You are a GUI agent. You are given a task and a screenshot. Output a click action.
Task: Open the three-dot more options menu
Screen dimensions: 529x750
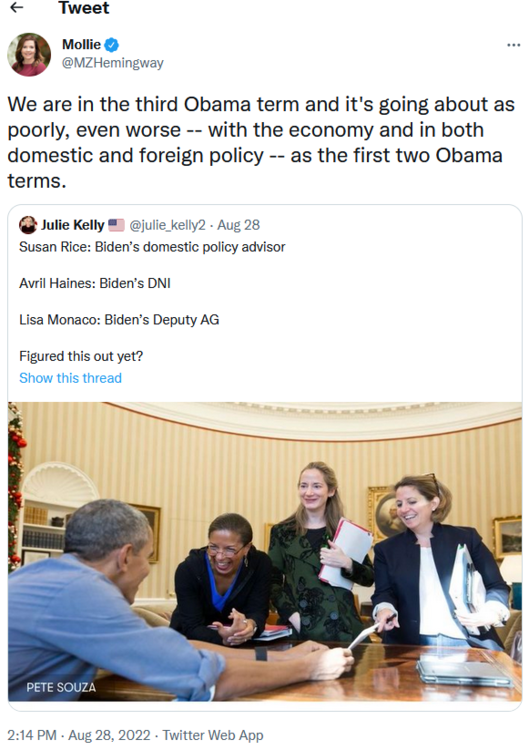513,45
